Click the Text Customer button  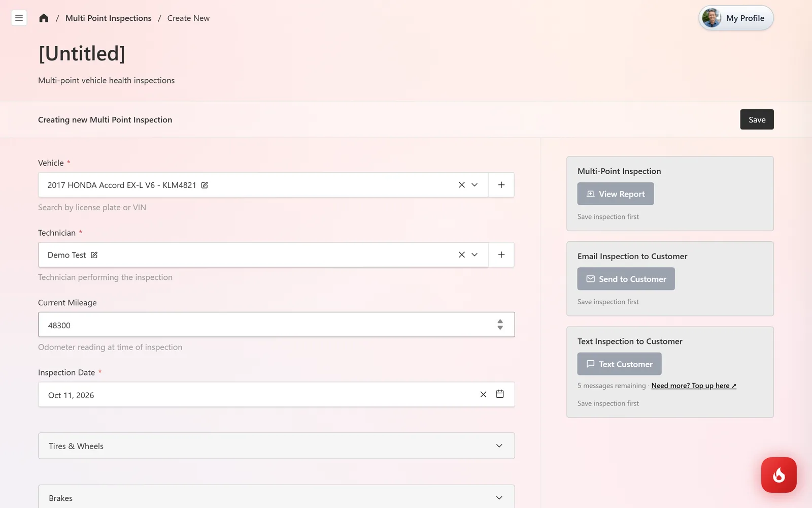(x=619, y=364)
